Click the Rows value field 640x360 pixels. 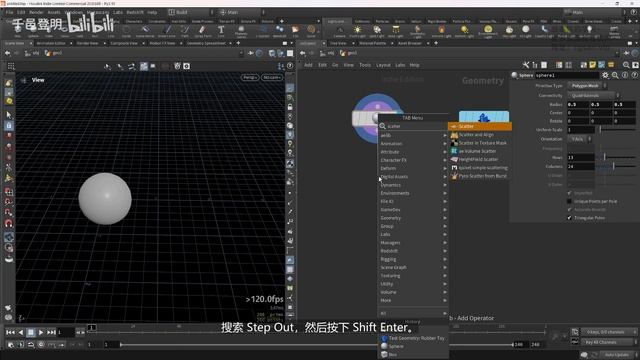pos(580,157)
